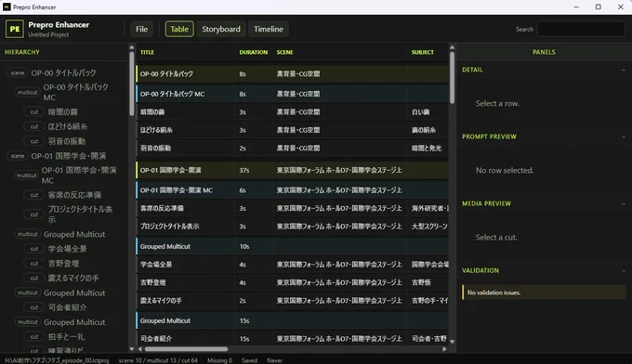Select cut ほどける絹糸 in hierarchy

point(67,126)
